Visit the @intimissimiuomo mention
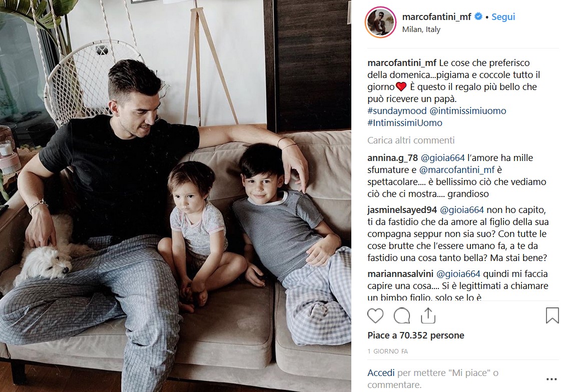This screenshot has width=563, height=392. 468,111
